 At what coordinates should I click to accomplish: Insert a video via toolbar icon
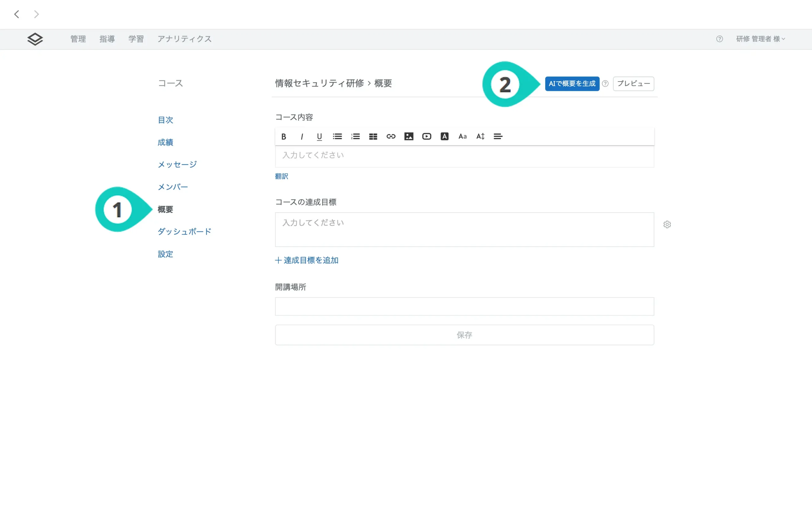(x=427, y=136)
